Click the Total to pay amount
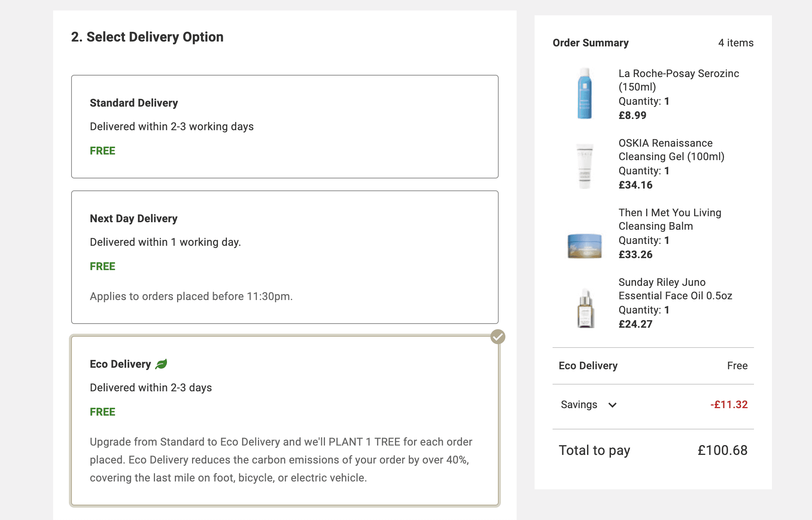Screen dimensions: 812x520 pos(722,450)
